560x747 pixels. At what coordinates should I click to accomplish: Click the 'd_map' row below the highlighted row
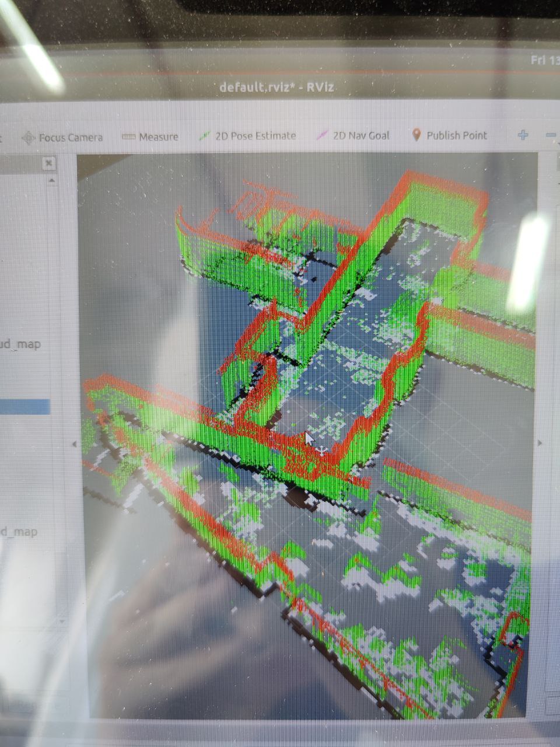point(20,532)
